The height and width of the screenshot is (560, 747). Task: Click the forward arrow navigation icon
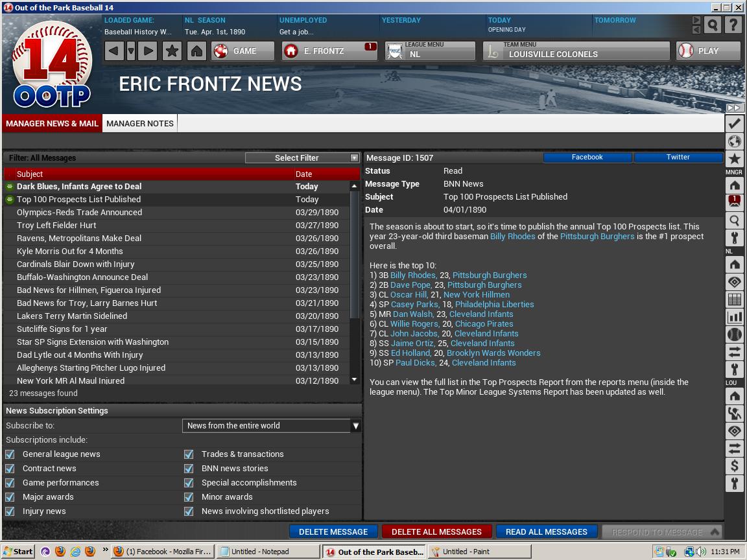(148, 51)
